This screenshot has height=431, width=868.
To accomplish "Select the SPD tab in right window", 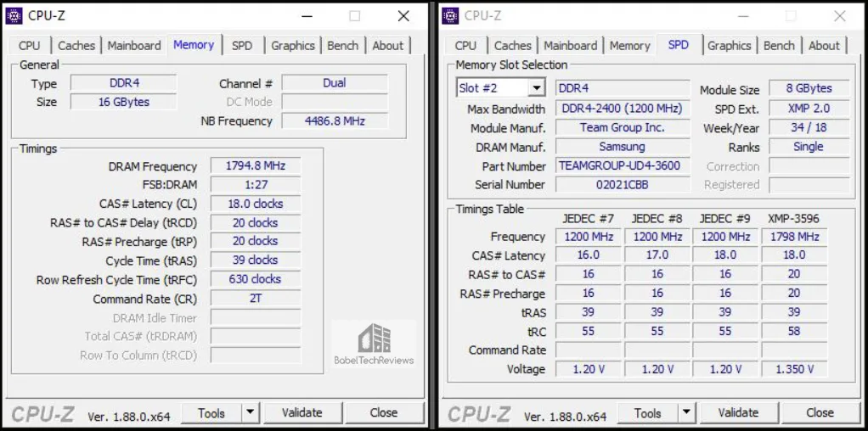I will [679, 44].
